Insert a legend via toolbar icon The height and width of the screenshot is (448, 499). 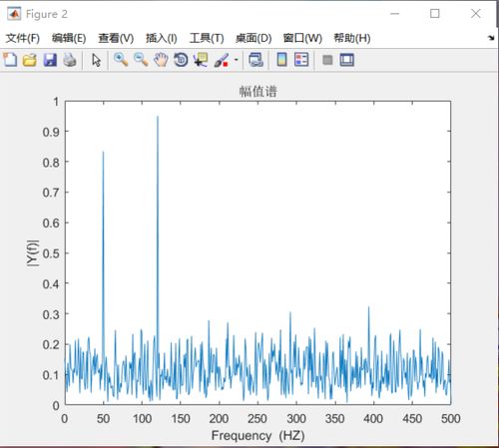pos(301,60)
